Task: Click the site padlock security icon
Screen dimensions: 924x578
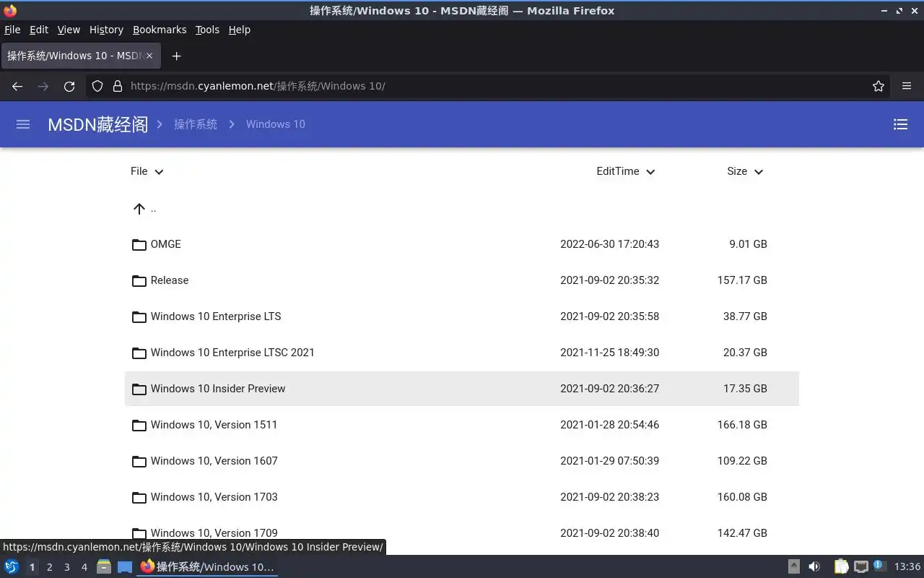Action: coord(118,86)
